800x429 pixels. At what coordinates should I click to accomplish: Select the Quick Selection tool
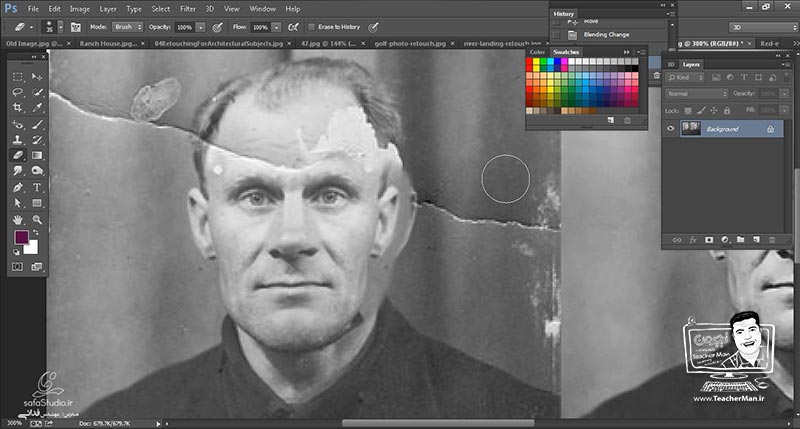pos(37,92)
